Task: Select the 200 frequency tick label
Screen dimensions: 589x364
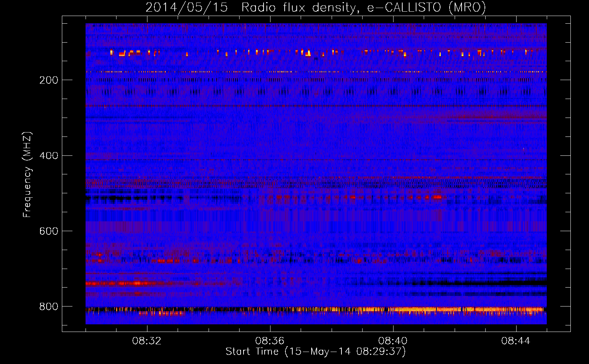Action: [49, 80]
